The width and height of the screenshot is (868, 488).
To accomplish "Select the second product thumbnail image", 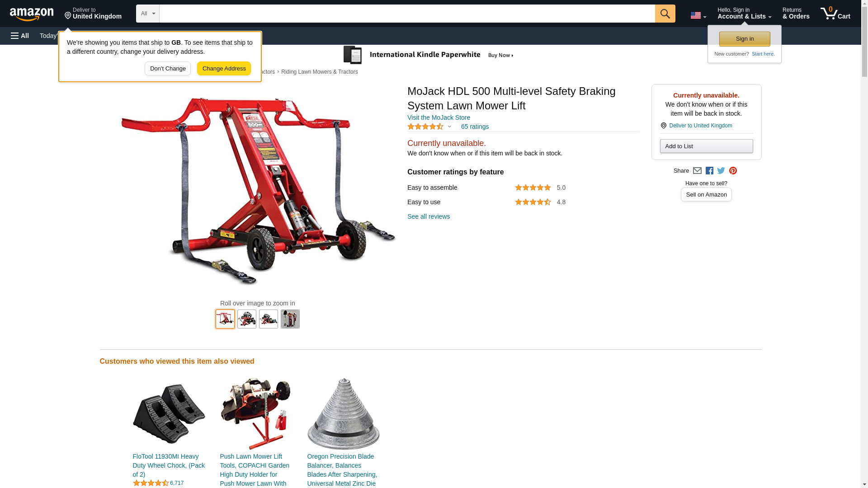I will pos(247,319).
